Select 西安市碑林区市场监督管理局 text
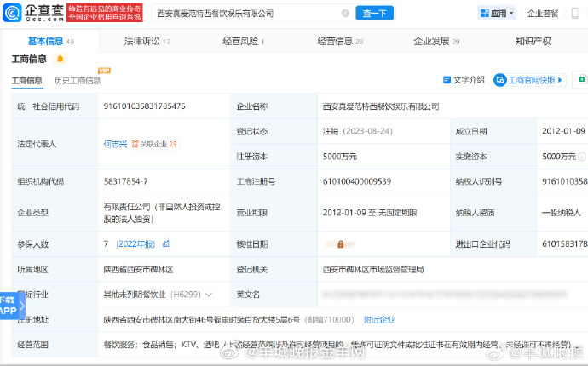Image resolution: width=588 pixels, height=366 pixels. click(x=373, y=269)
